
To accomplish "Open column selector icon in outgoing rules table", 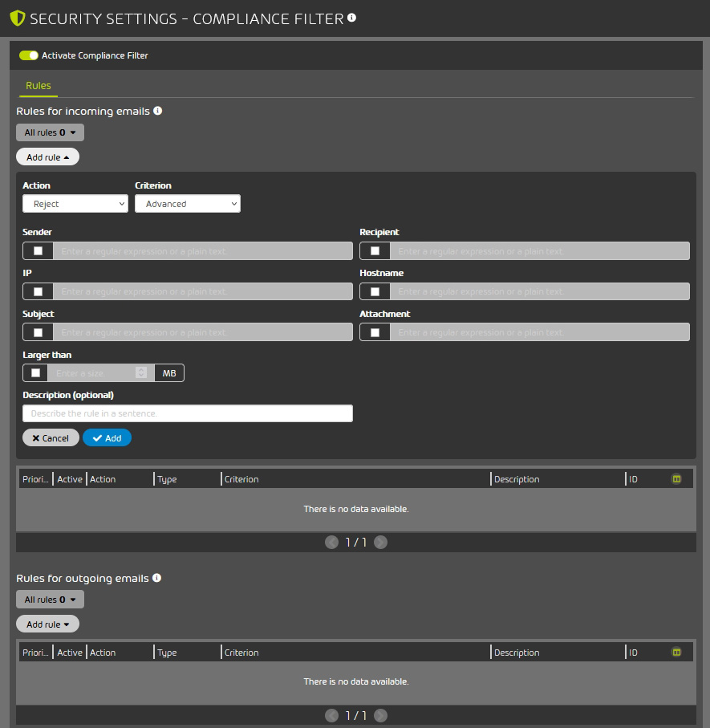I will coord(676,653).
